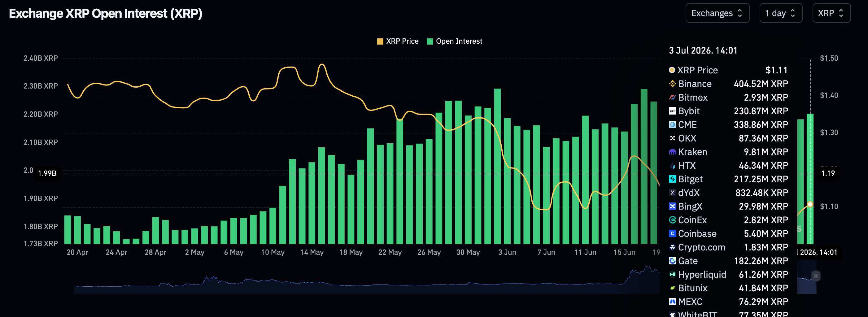Viewport: 868px width, 317px height.
Task: Click the '1.19' price crosshair label
Action: pos(828,173)
